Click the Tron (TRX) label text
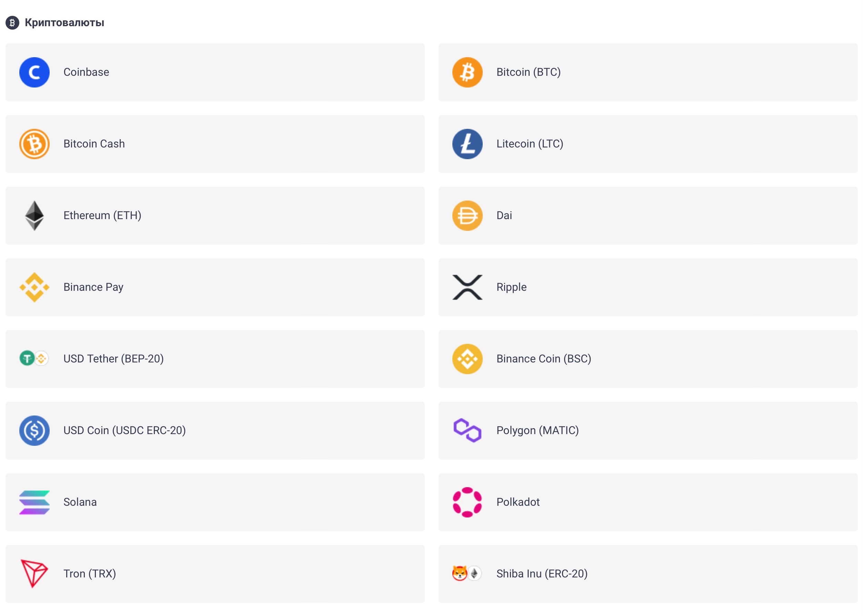This screenshot has height=616, width=863. [x=90, y=574]
